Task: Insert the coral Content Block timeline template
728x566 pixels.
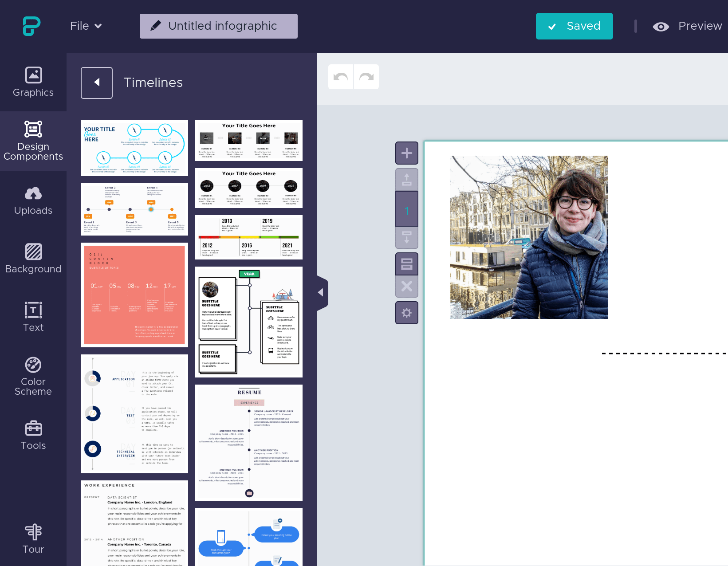Action: tap(134, 295)
